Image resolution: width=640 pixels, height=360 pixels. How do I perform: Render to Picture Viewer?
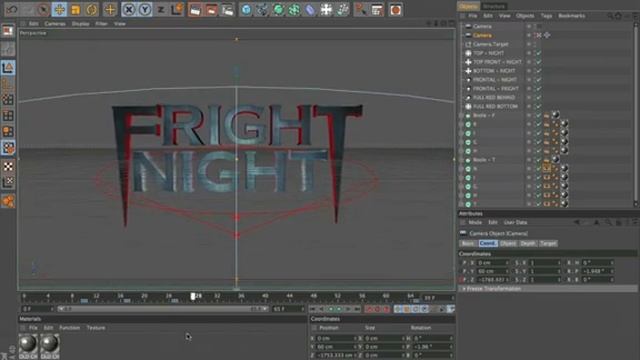coord(211,10)
